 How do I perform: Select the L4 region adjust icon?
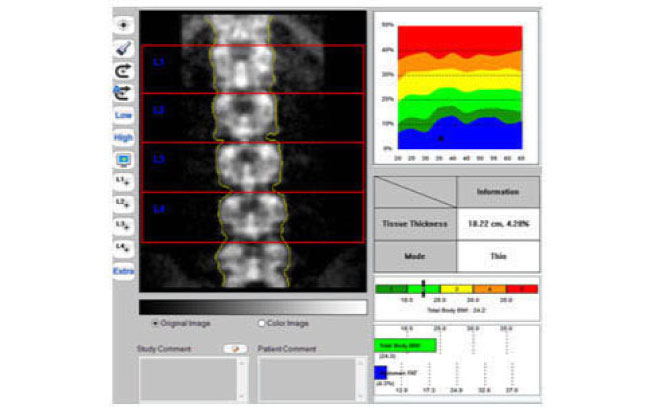coord(123,248)
